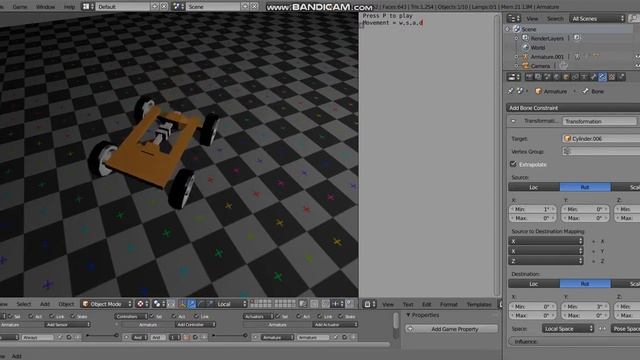Click Add Game Property button
Screen dimensions: 640x360
point(452,329)
